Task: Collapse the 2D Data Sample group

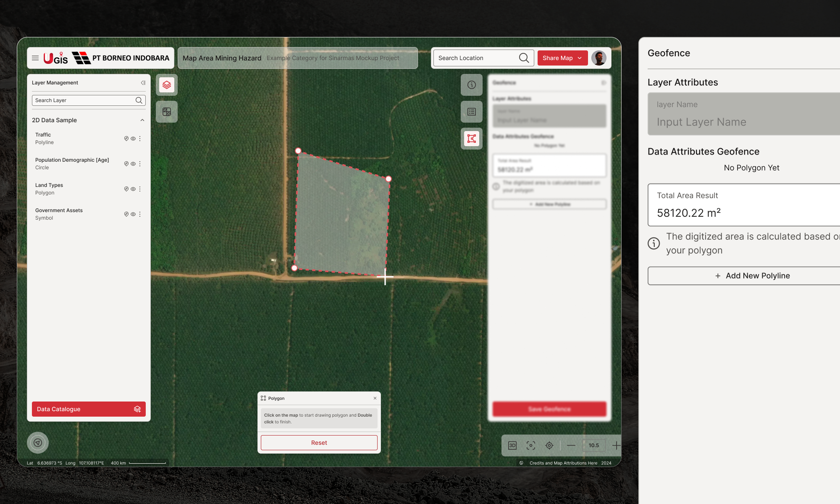Action: click(x=142, y=120)
